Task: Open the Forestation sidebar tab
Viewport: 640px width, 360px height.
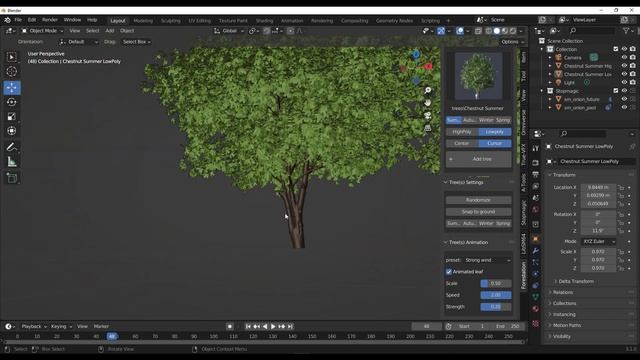Action: point(524,276)
